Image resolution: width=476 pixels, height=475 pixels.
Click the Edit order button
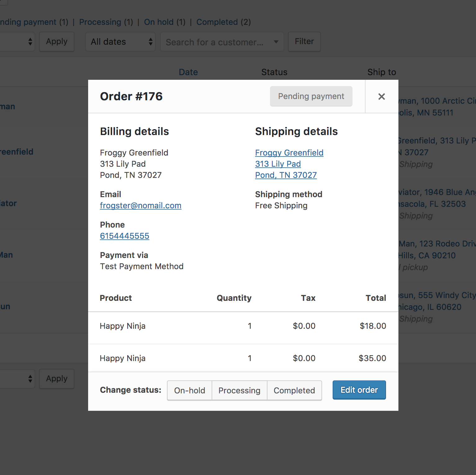click(359, 390)
